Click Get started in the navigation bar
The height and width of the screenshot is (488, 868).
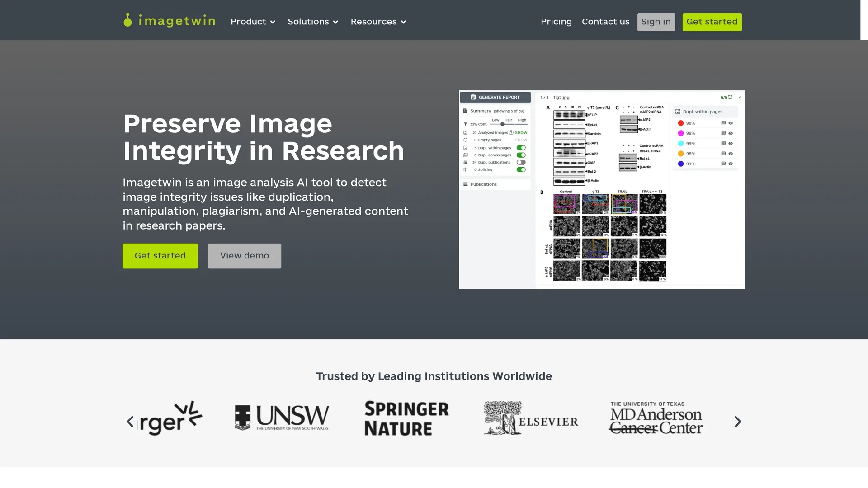point(712,22)
